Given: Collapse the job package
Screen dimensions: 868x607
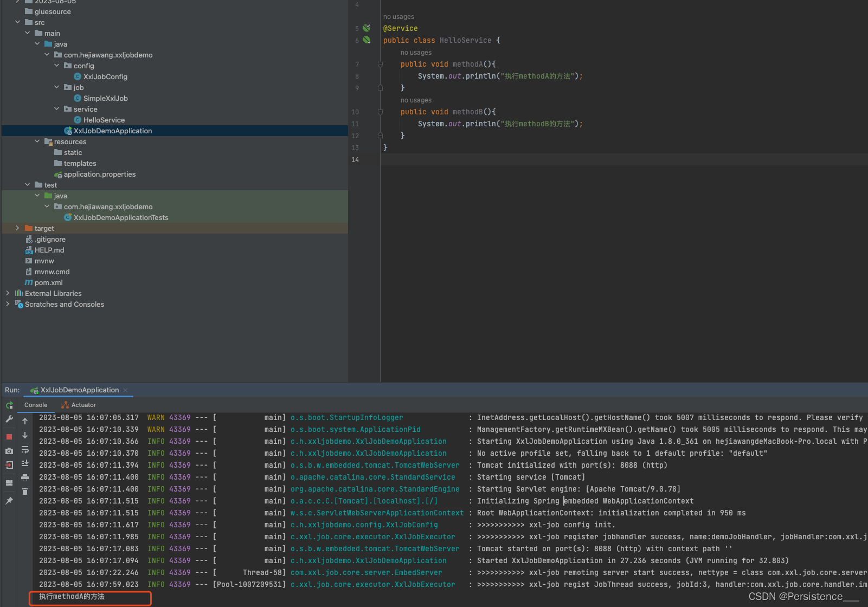Looking at the screenshot, I should tap(57, 87).
